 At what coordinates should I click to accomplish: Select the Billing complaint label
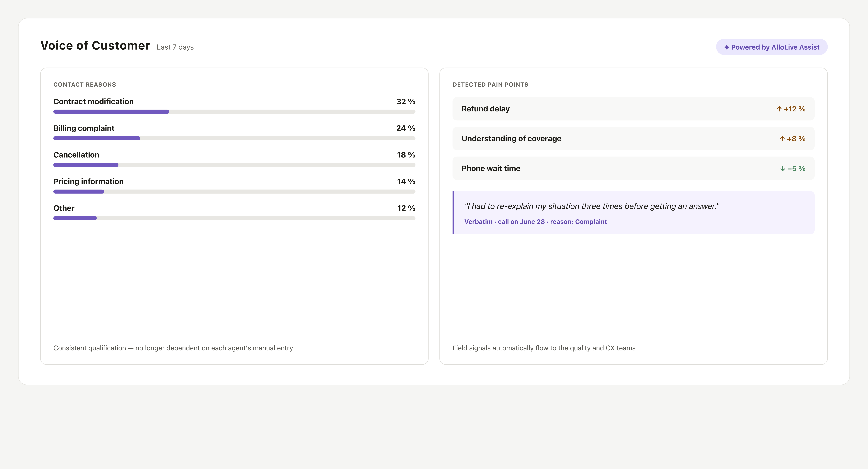point(84,128)
